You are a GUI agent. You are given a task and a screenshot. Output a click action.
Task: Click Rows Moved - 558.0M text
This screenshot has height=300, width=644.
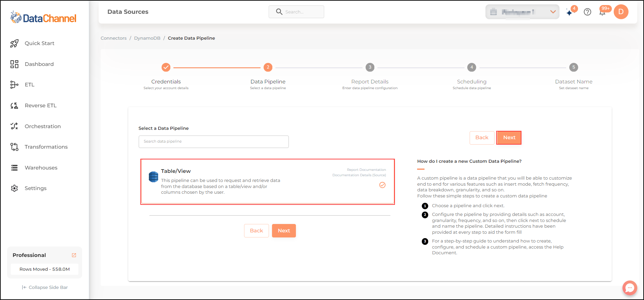pyautogui.click(x=44, y=269)
